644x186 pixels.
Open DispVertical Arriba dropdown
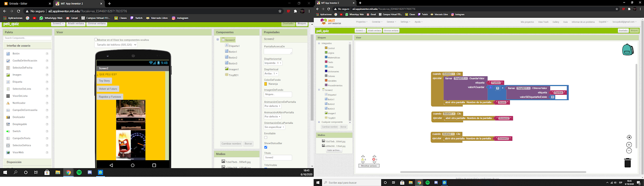[271, 73]
